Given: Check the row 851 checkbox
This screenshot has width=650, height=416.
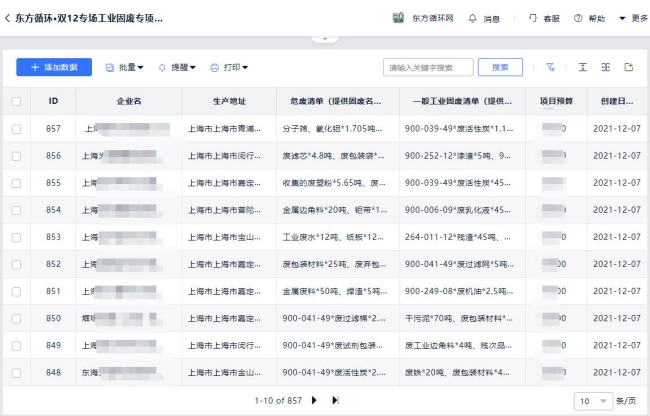Looking at the screenshot, I should [x=17, y=292].
